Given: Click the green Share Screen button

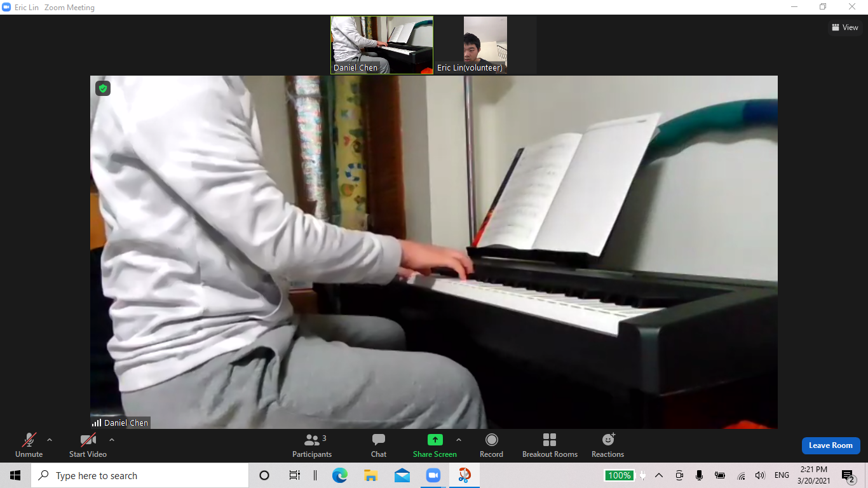Looking at the screenshot, I should tap(435, 445).
